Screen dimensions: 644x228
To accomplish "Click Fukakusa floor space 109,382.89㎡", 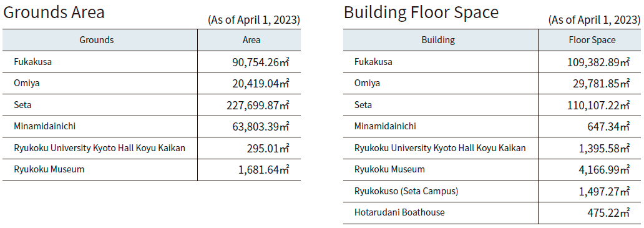I will pyautogui.click(x=598, y=62).
